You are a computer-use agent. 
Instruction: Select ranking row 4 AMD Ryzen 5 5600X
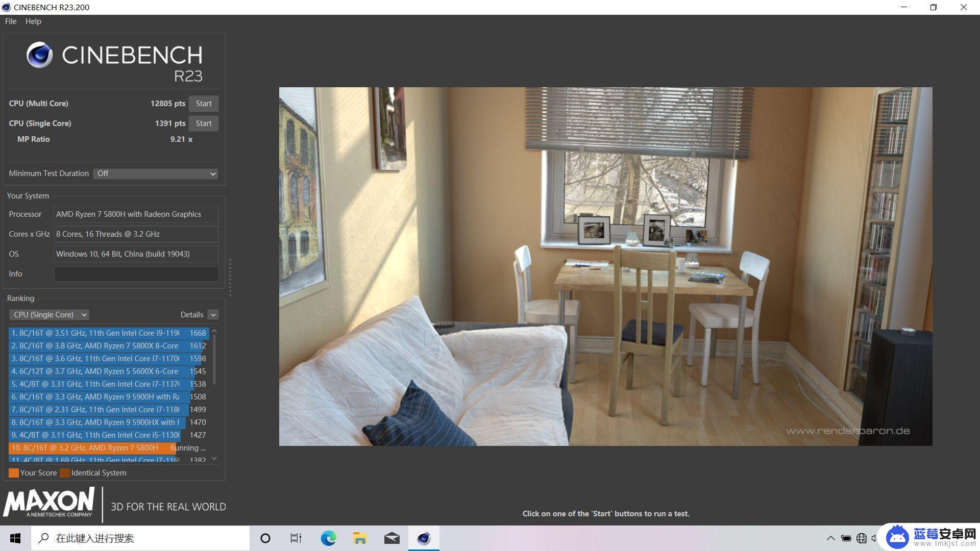click(109, 371)
